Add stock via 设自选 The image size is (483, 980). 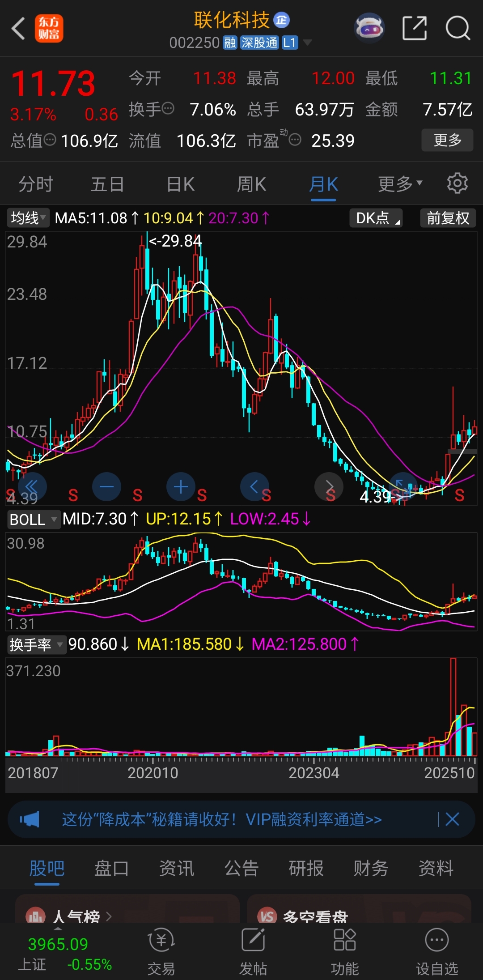pyautogui.click(x=437, y=952)
